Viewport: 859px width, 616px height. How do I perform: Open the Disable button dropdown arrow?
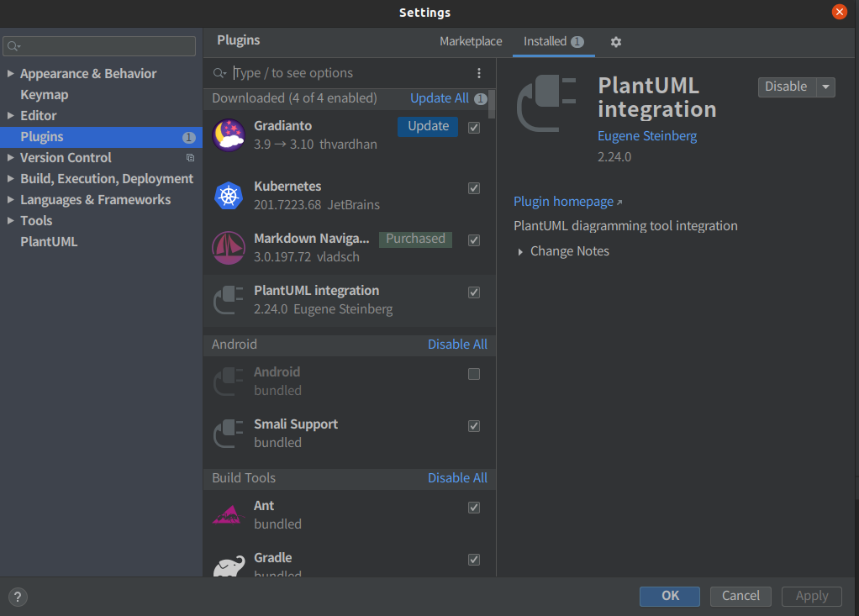(825, 87)
